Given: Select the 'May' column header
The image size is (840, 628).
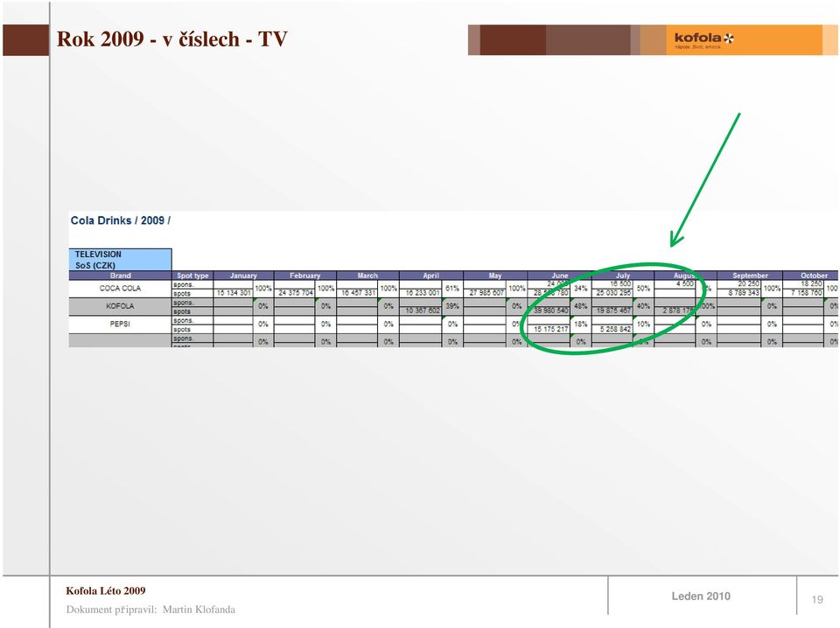Looking at the screenshot, I should pyautogui.click(x=495, y=276).
